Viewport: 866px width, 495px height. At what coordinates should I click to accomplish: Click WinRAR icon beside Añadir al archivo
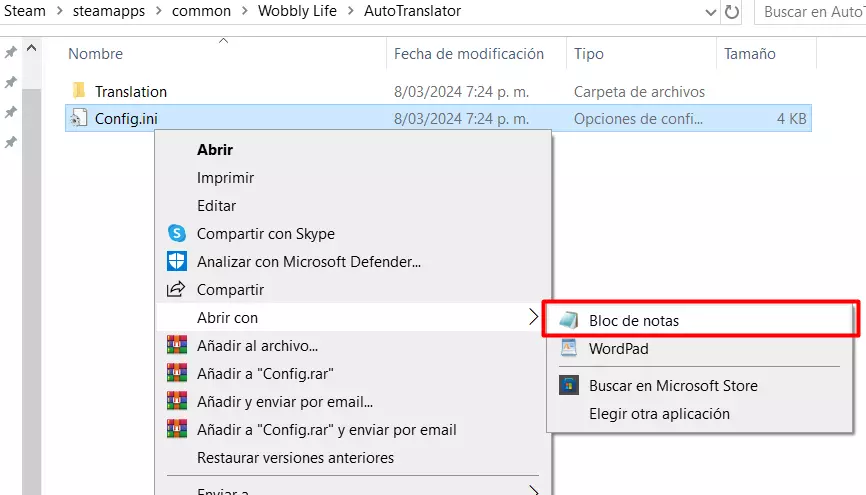(177, 346)
